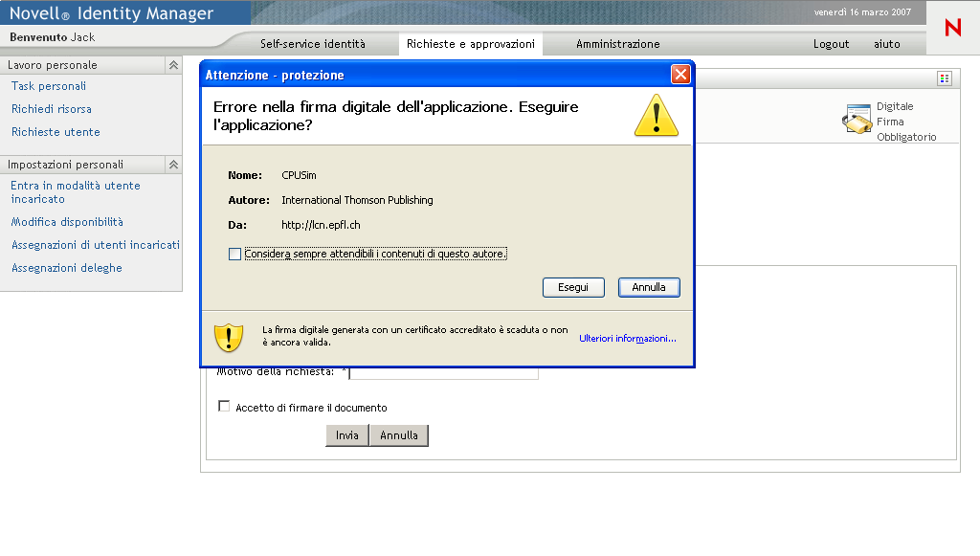Close the Attenzione - protezione dialog
The image size is (980, 556).
(680, 75)
